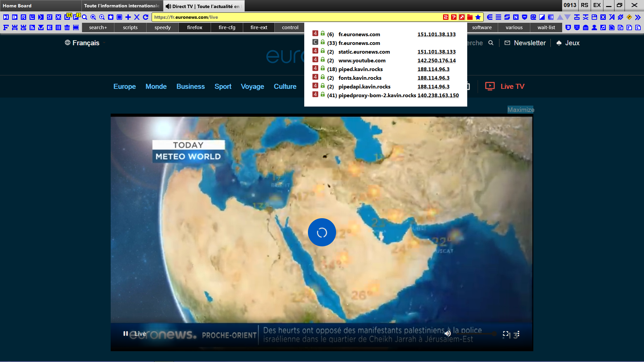Enter fullscreen from the video player
Viewport: 644px width, 362px height.
click(x=505, y=334)
